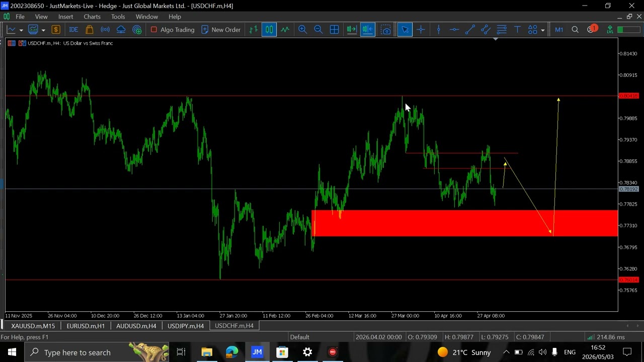Click the 0.78192 current price label
The width and height of the screenshot is (644, 362).
tap(628, 189)
